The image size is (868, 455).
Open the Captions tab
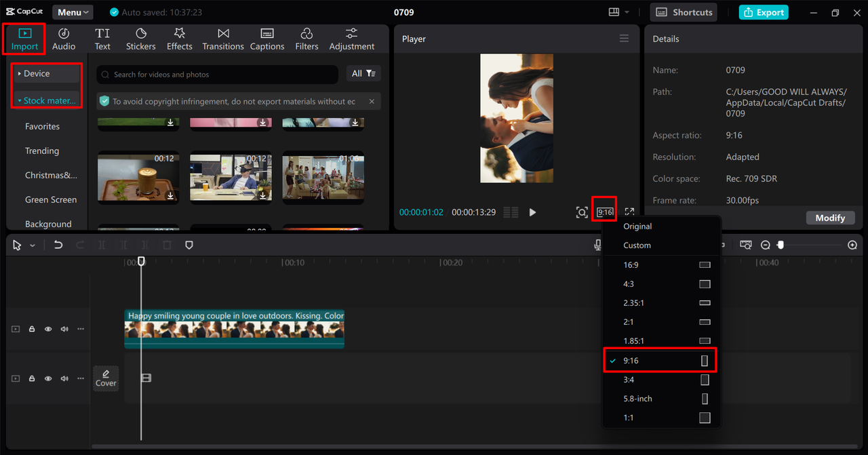click(x=267, y=39)
